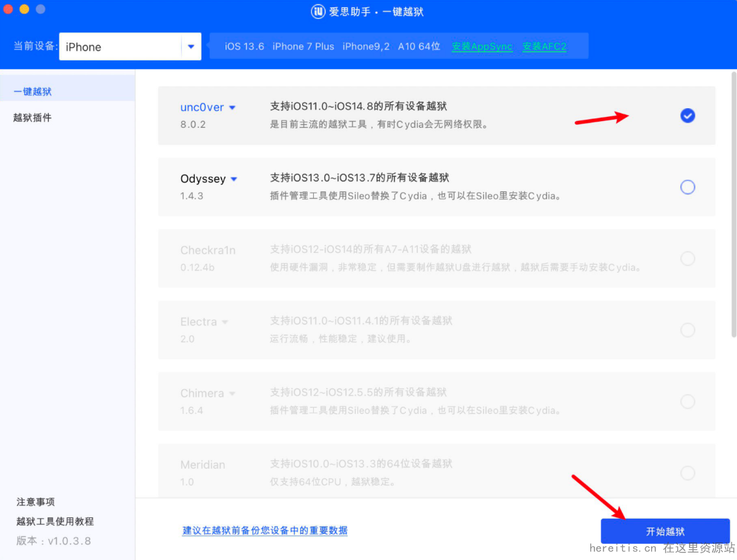Click the Checkra1n tool name
Screen dimensions: 737x560
pos(208,250)
